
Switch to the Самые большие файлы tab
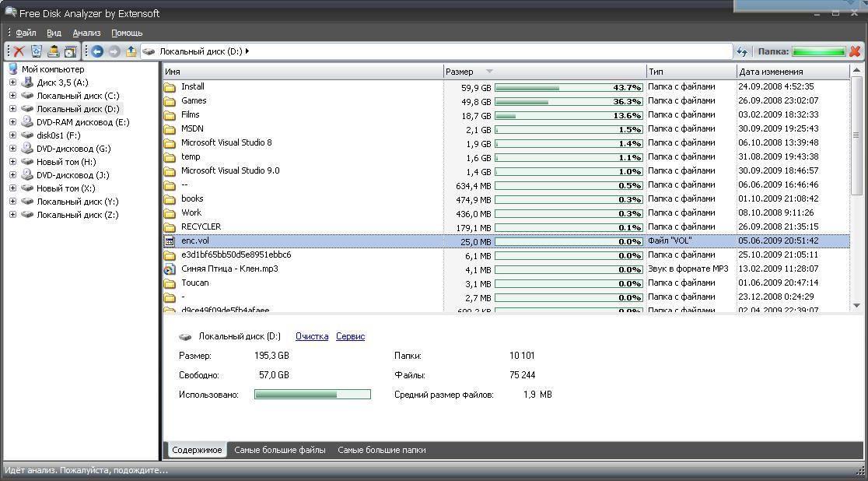point(279,450)
